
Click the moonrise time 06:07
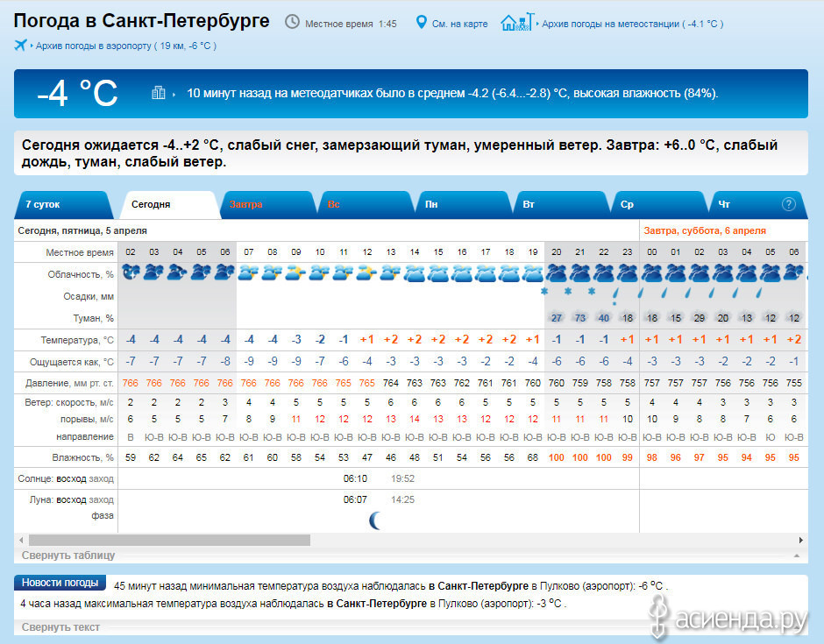tap(355, 499)
